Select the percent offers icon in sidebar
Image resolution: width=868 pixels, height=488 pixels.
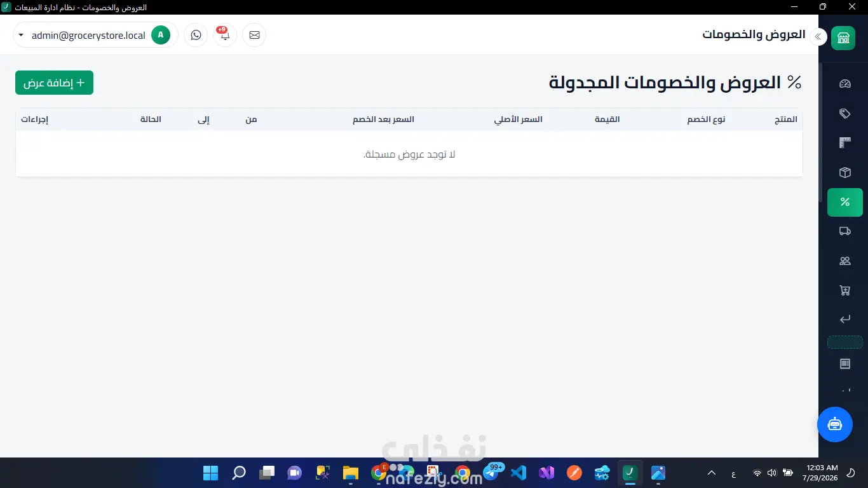pyautogui.click(x=844, y=202)
